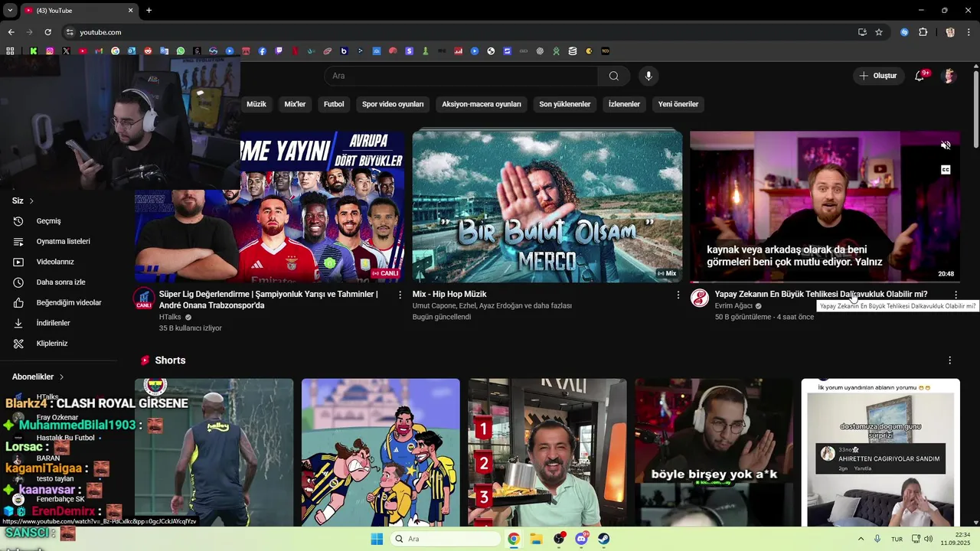
Task: Select the Mix'ler filter chip
Action: 295,104
